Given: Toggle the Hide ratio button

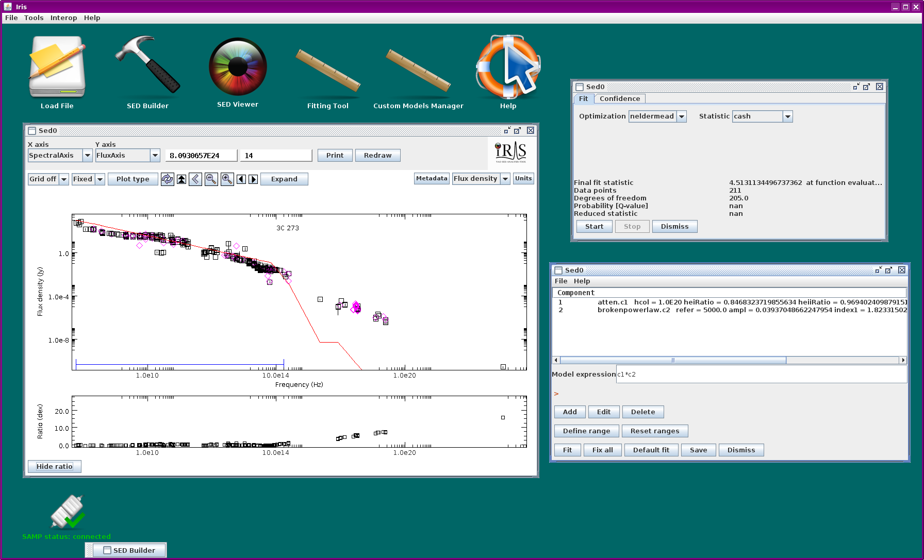Looking at the screenshot, I should click(x=55, y=466).
